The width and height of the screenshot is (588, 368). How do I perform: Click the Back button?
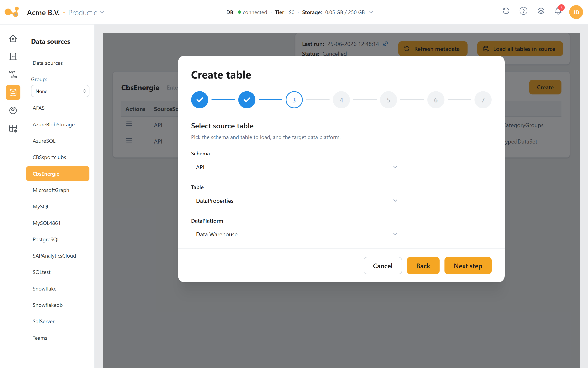tap(423, 266)
